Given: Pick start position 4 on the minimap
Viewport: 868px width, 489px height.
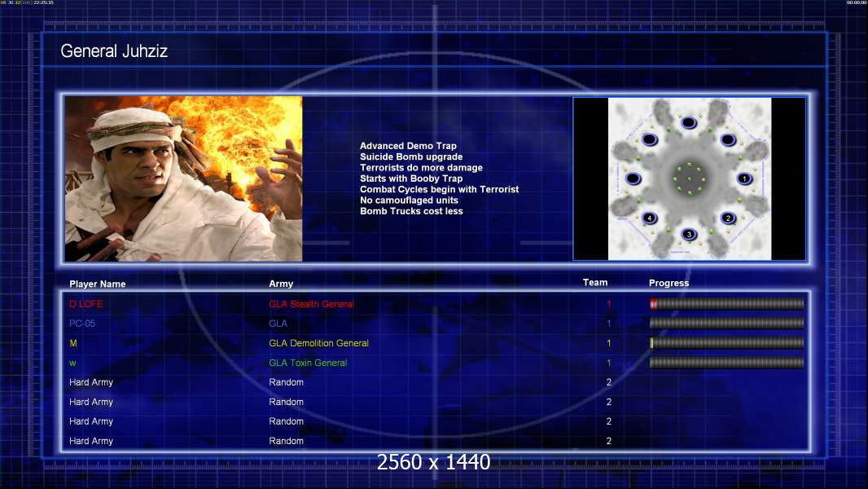Looking at the screenshot, I should point(649,218).
